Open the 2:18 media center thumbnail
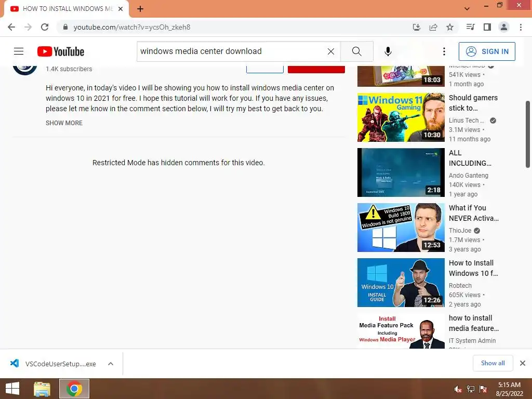This screenshot has height=399, width=532. 401,172
